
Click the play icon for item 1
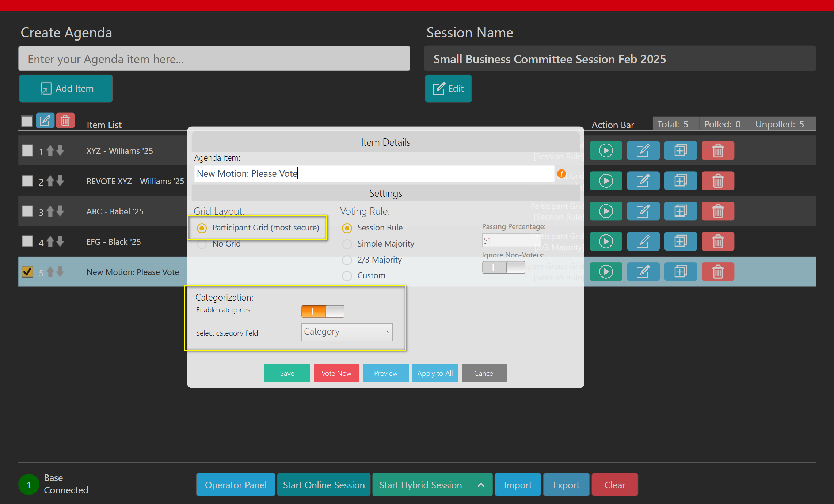pyautogui.click(x=606, y=150)
